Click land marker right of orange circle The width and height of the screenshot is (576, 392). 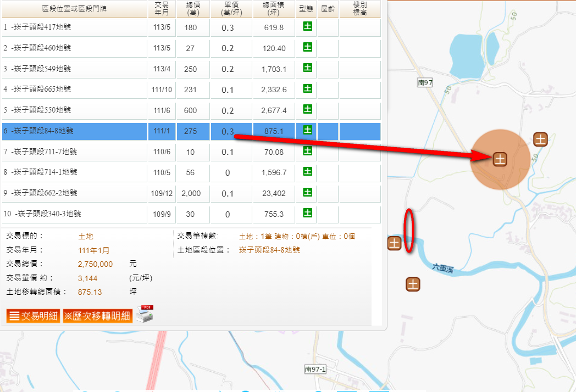coord(541,139)
